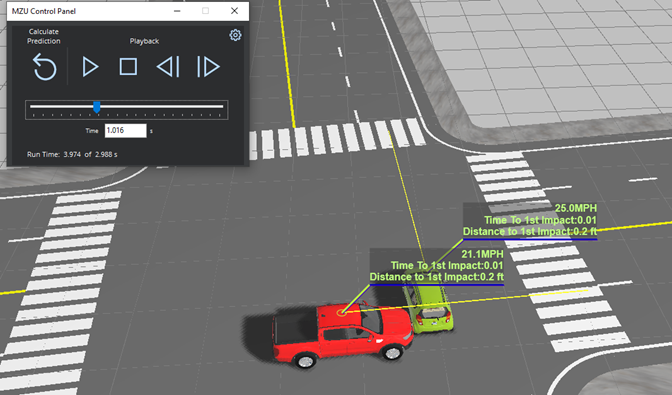
Task: Close the MZU Control Panel window
Action: pos(234,11)
